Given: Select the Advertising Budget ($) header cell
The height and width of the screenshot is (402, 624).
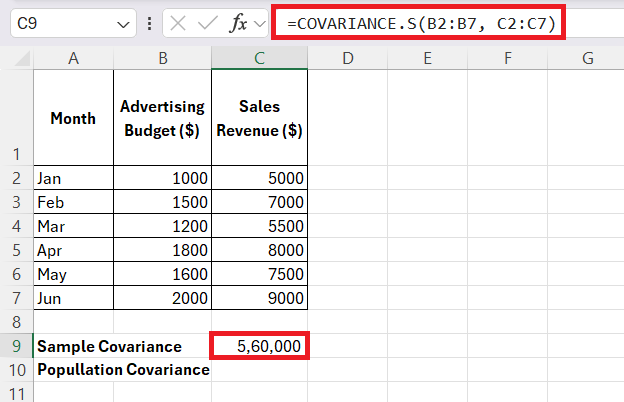Looking at the screenshot, I should 162,118.
